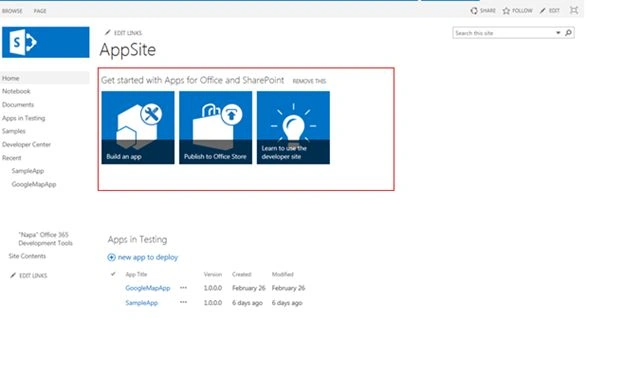Click the AppSite page title

(x=128, y=50)
